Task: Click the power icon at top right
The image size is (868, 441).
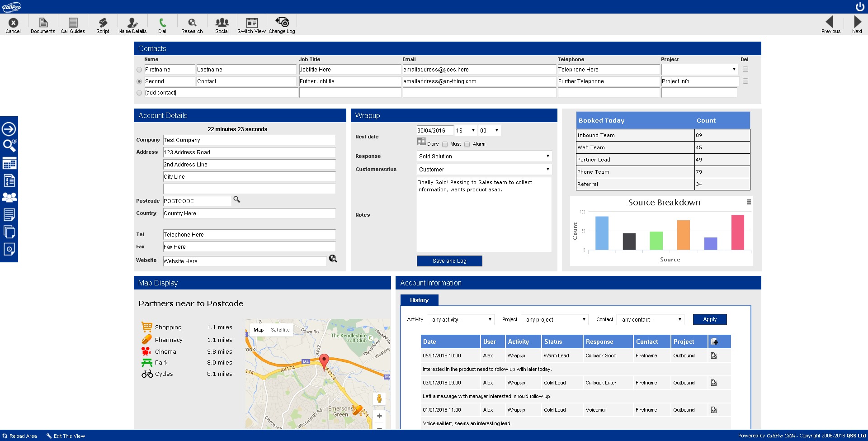Action: 859,7
